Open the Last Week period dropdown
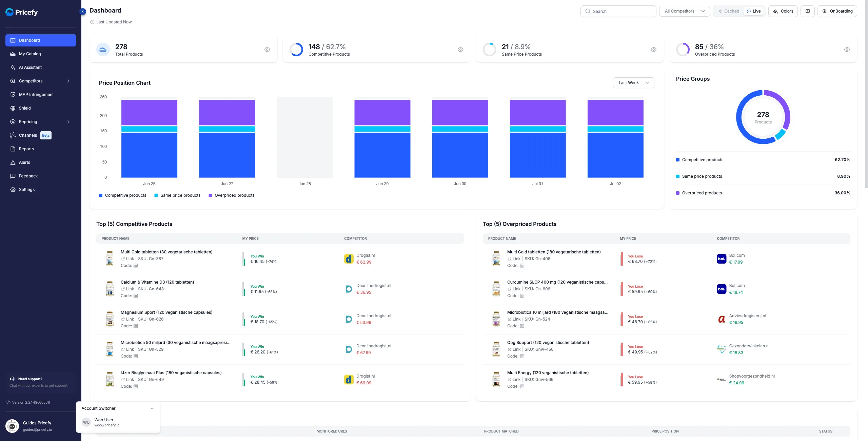Screen dimensions: 868x441 [633, 83]
